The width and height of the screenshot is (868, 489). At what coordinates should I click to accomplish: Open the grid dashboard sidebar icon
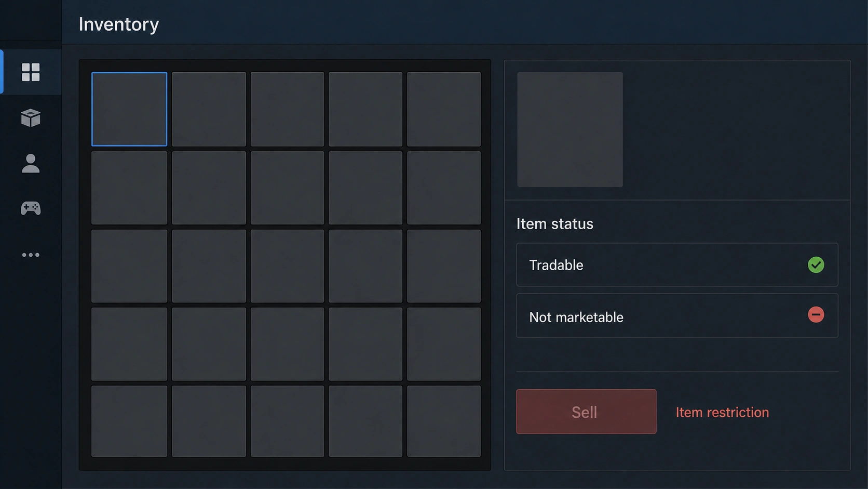(31, 72)
